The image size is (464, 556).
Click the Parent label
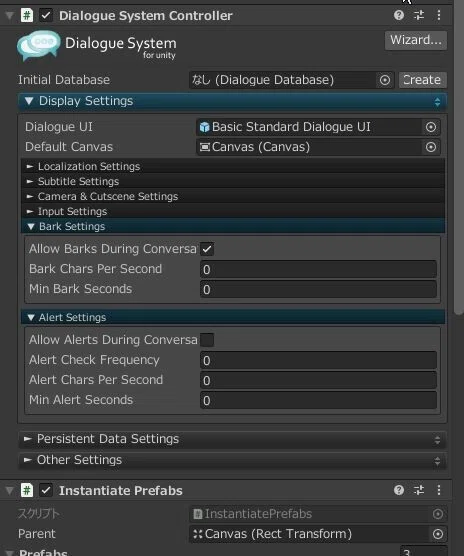[37, 534]
